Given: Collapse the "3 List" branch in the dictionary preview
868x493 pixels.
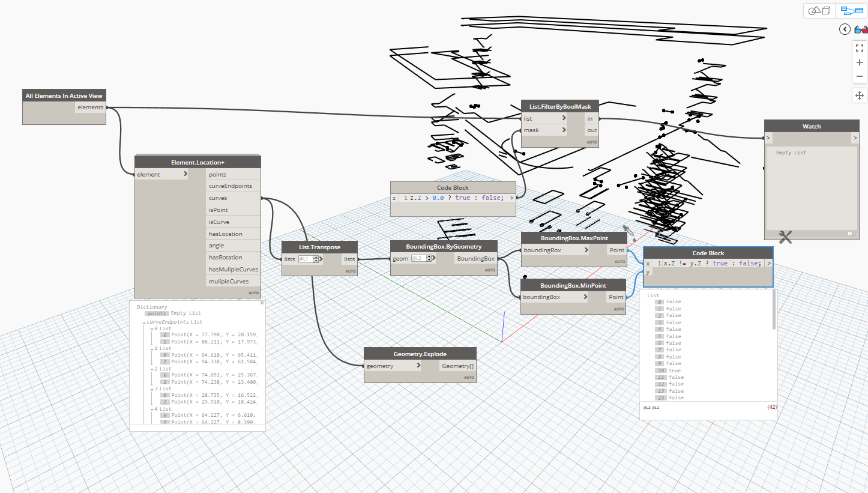Looking at the screenshot, I should [x=151, y=389].
